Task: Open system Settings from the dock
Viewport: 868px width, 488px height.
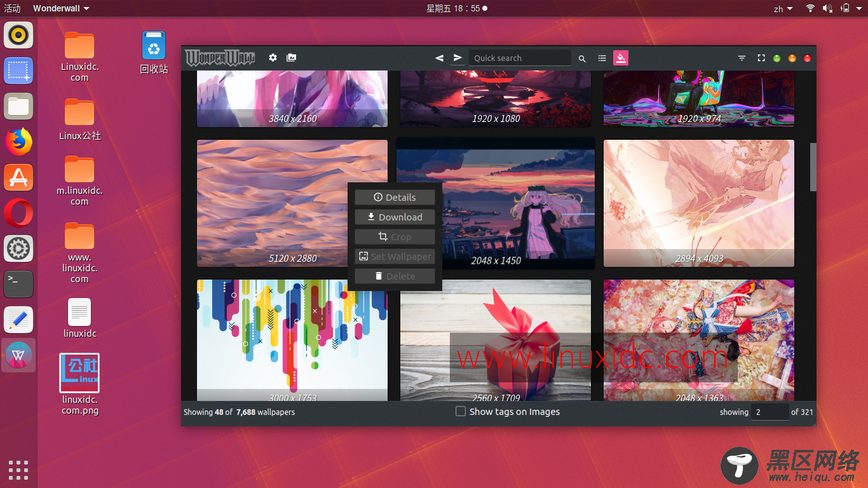Action: click(x=18, y=248)
